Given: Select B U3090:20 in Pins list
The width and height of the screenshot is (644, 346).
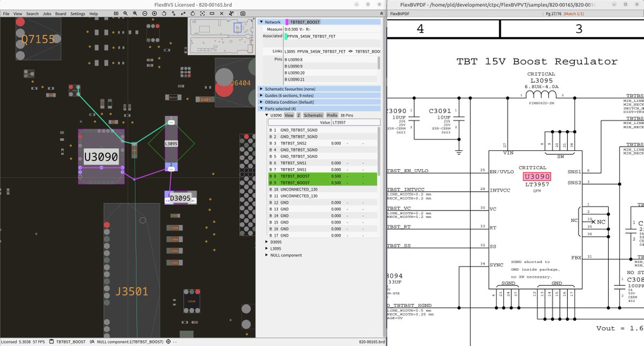Looking at the screenshot, I should (x=330, y=73).
